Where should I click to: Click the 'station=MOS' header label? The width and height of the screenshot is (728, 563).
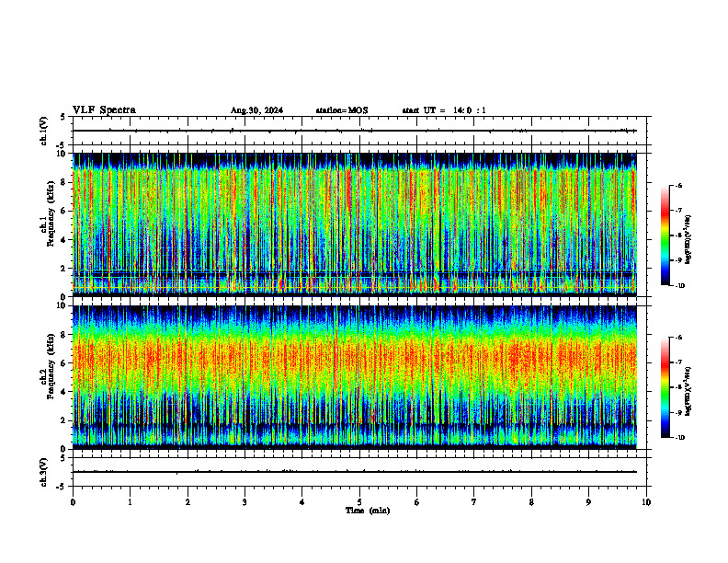tap(342, 110)
